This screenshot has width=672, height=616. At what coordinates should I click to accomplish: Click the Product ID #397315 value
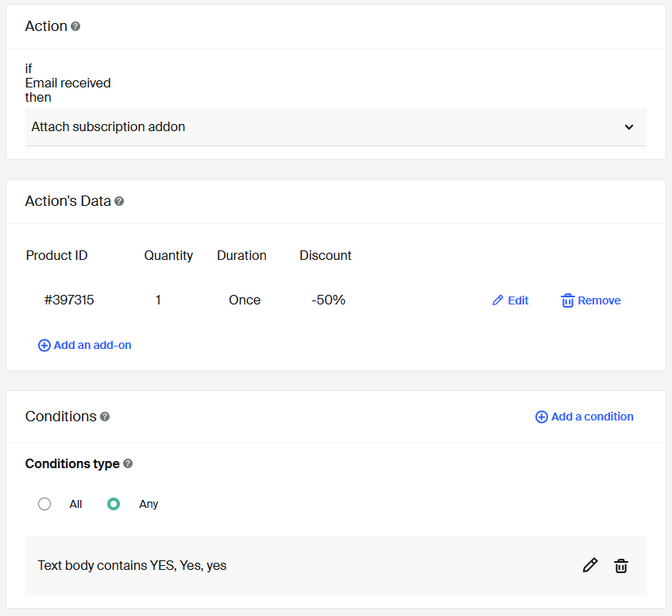pyautogui.click(x=69, y=300)
